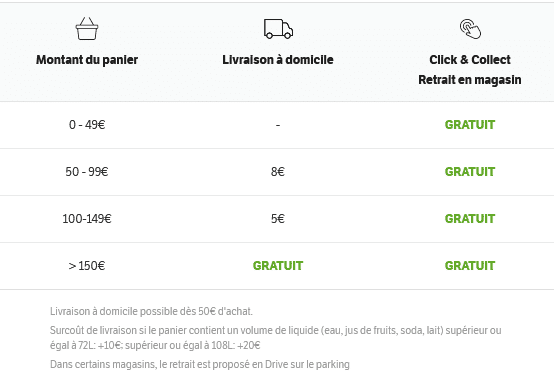This screenshot has width=554, height=381.
Task: Click the delivery truck icon
Action: pos(278,29)
